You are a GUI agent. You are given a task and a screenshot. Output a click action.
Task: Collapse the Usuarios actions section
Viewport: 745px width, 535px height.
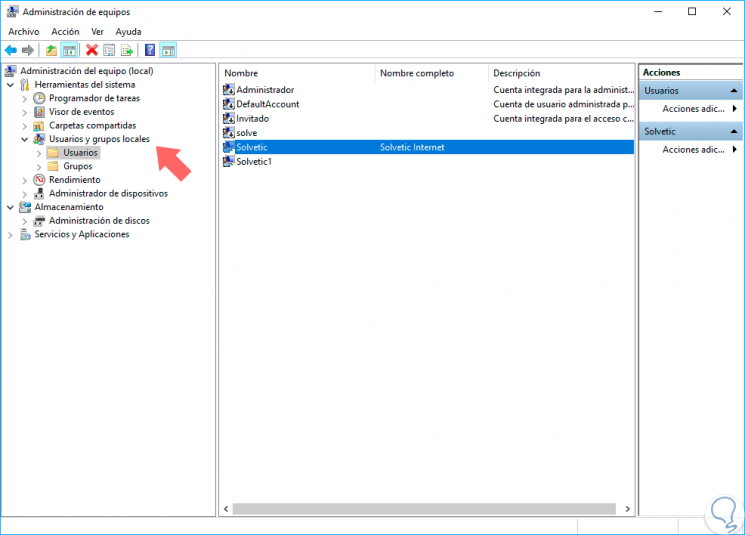point(734,90)
